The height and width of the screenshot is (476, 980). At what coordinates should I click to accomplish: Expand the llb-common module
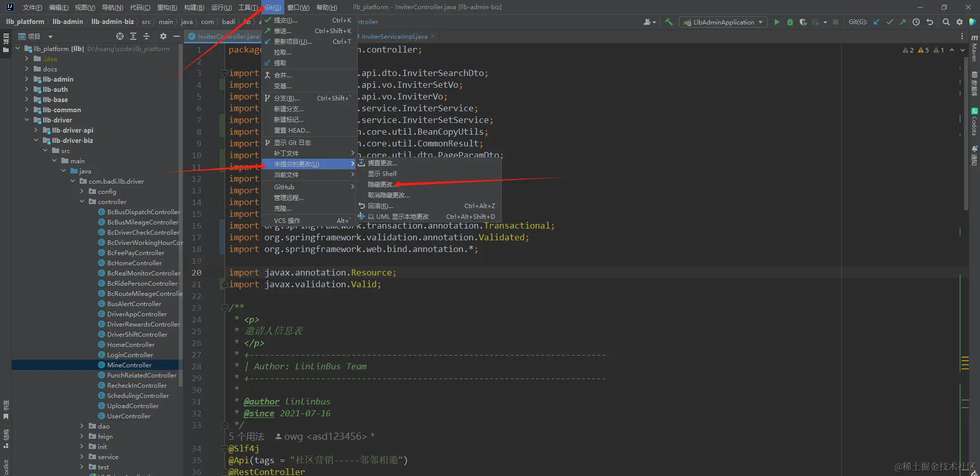click(27, 110)
